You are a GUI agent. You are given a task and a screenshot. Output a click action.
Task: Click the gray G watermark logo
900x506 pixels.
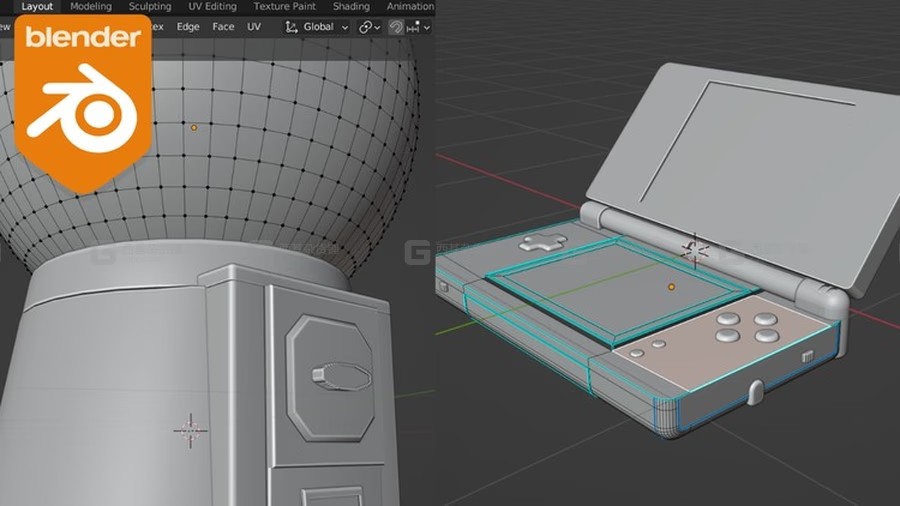point(417,252)
